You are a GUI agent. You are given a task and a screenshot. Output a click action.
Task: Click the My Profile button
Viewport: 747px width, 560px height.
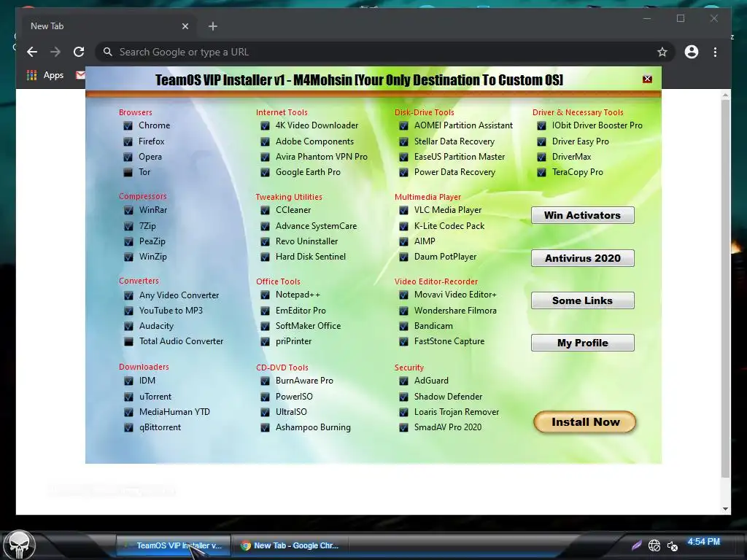tap(583, 343)
